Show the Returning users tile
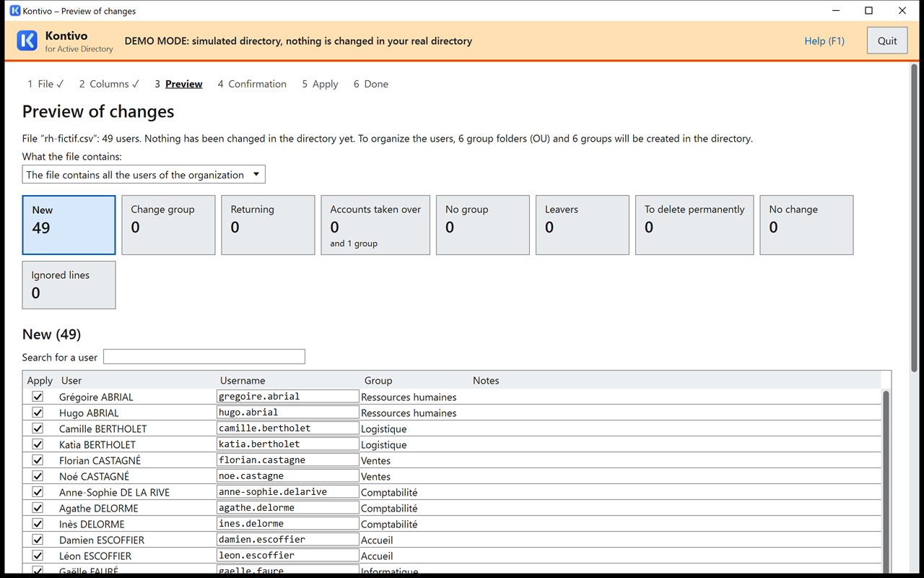Image resolution: width=924 pixels, height=578 pixels. tap(268, 225)
